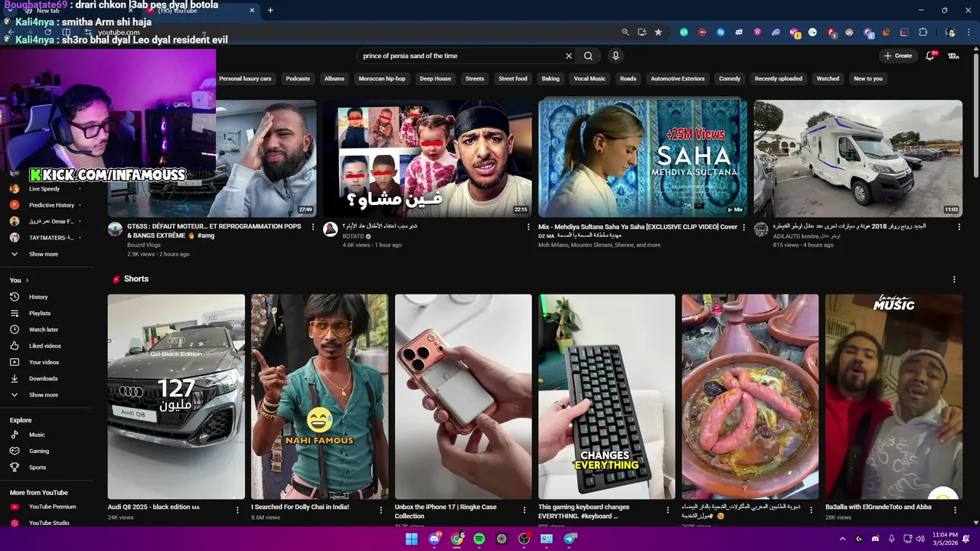
Task: Click the Chrome zoom magnifier icon
Action: tap(626, 32)
